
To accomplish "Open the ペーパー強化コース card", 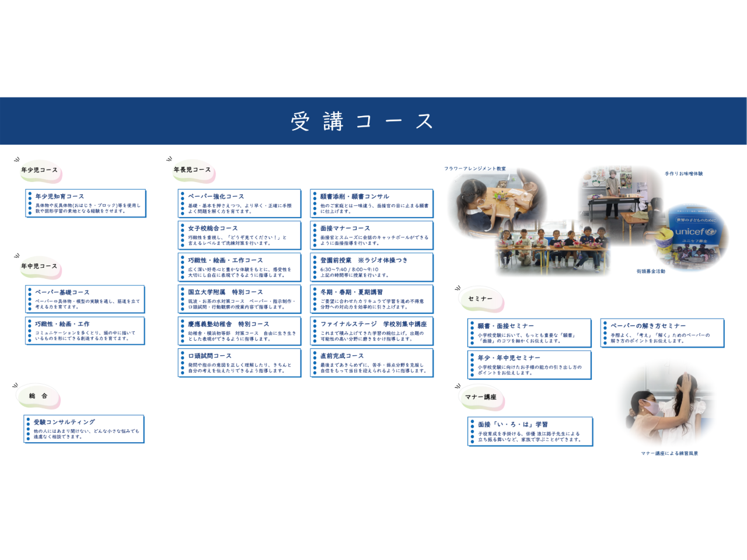I will [240, 203].
